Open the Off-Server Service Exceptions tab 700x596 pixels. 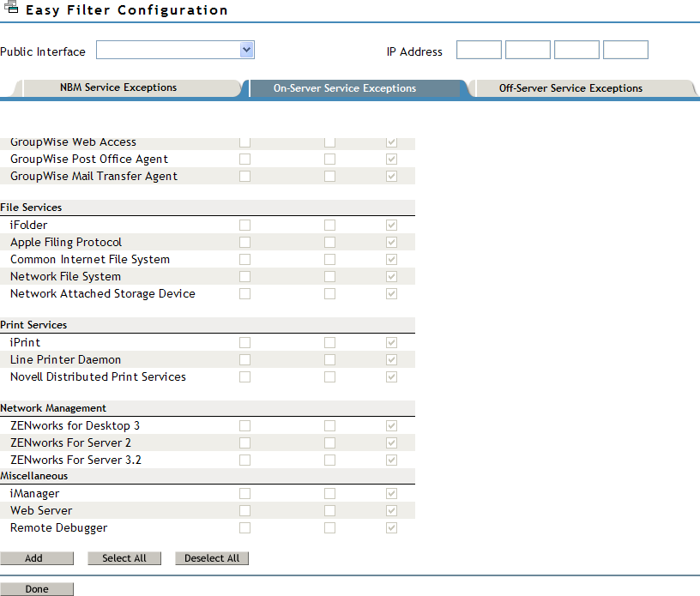570,88
